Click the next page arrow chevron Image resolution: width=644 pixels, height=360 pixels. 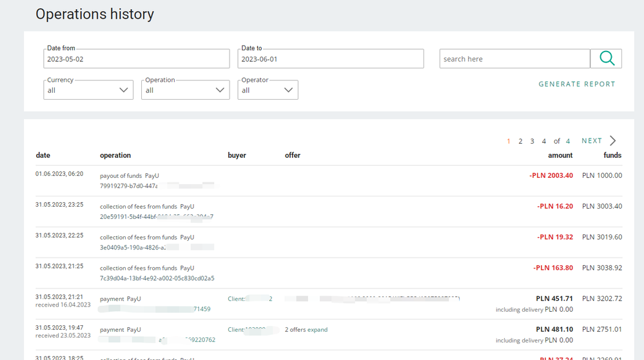click(612, 141)
